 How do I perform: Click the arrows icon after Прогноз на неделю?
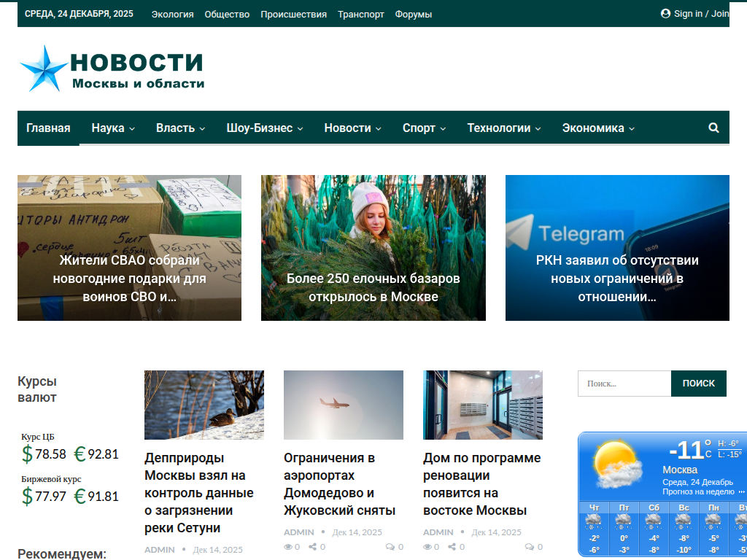click(x=740, y=492)
